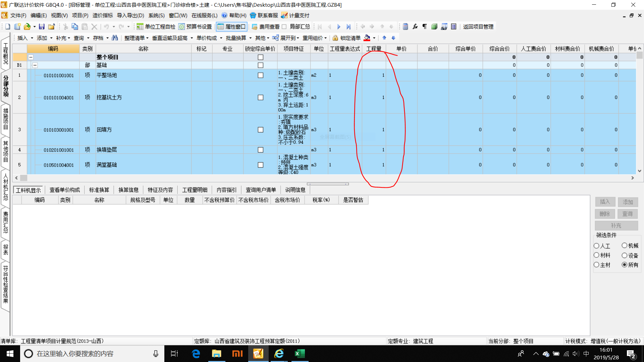Move item up with blue arrow
The height and width of the screenshot is (362, 644).
[384, 38]
